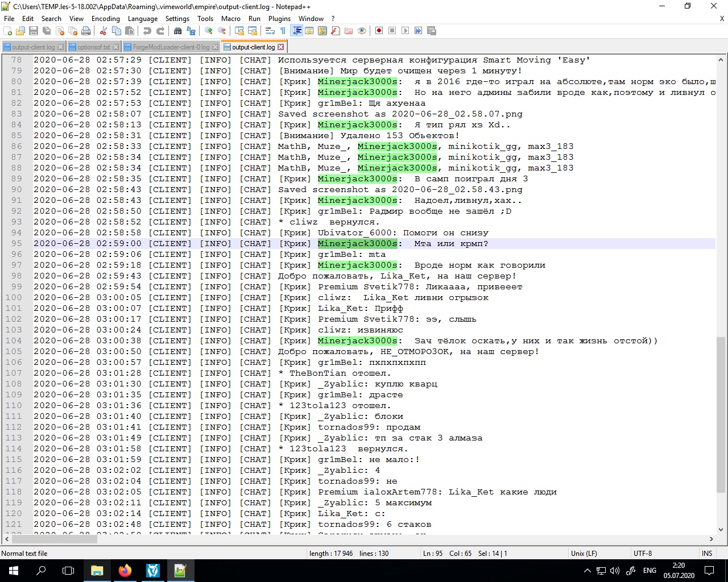Close the ForgeModLoader-client-0.log tab
Image resolution: width=728 pixels, height=582 pixels.
coord(215,47)
